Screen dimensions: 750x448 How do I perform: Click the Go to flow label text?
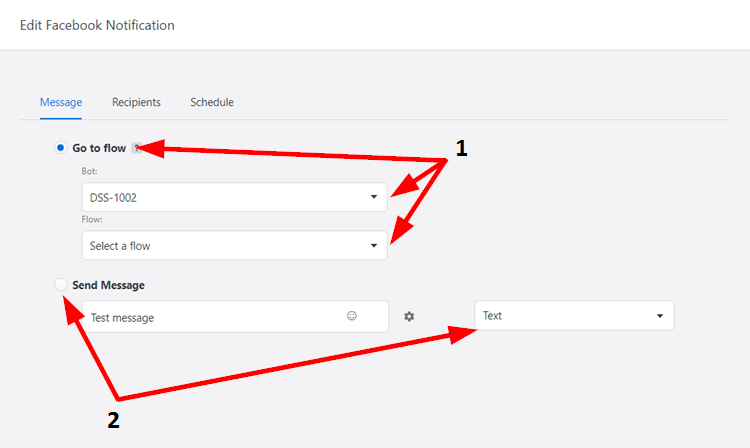(99, 148)
